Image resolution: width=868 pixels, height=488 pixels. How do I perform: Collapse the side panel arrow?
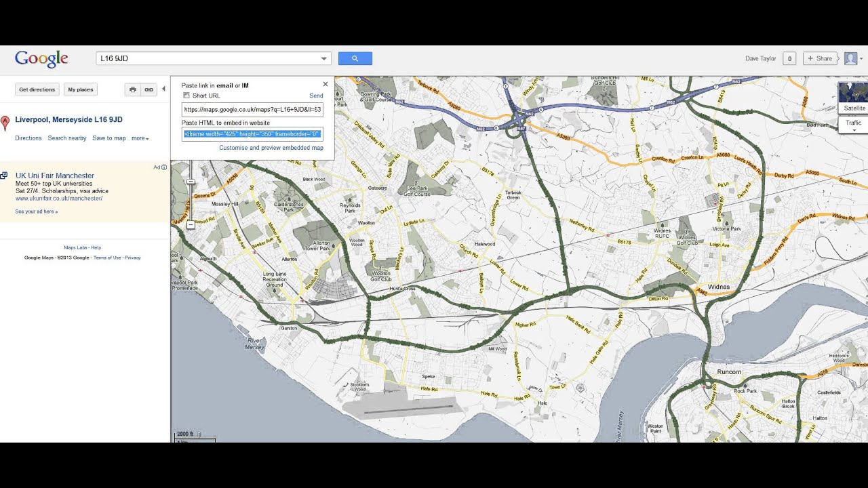(163, 89)
